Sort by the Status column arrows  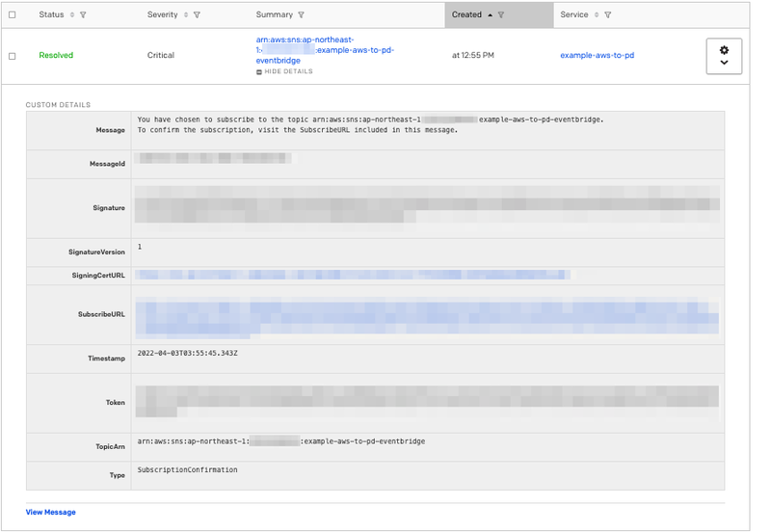(x=71, y=14)
